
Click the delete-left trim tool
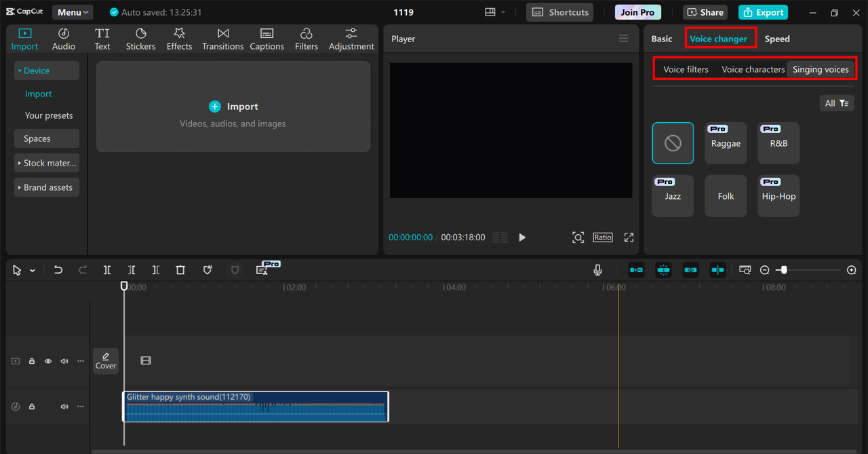click(132, 270)
